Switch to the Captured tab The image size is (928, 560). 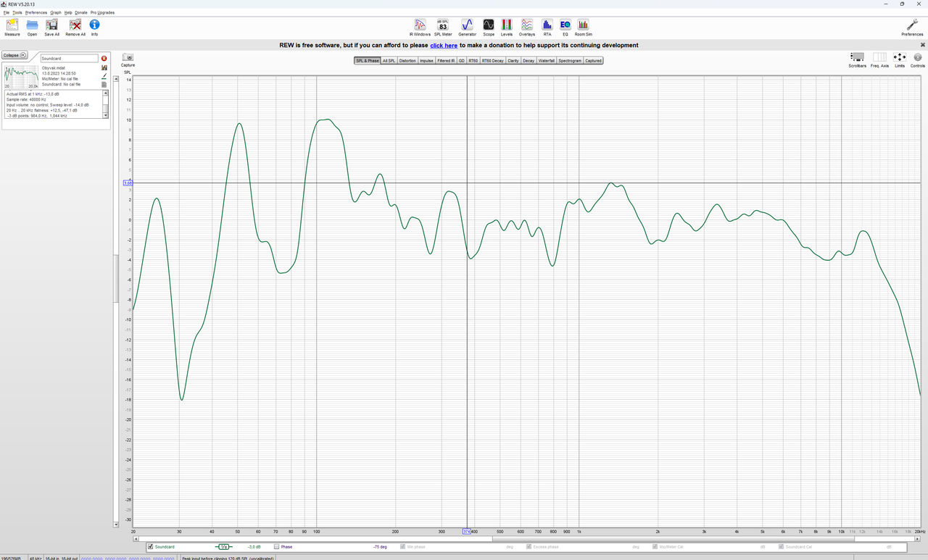pos(593,61)
